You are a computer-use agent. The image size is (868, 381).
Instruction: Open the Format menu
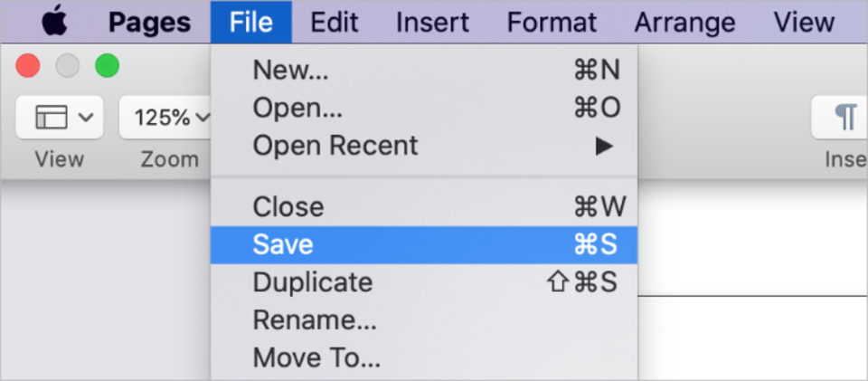[x=552, y=23]
